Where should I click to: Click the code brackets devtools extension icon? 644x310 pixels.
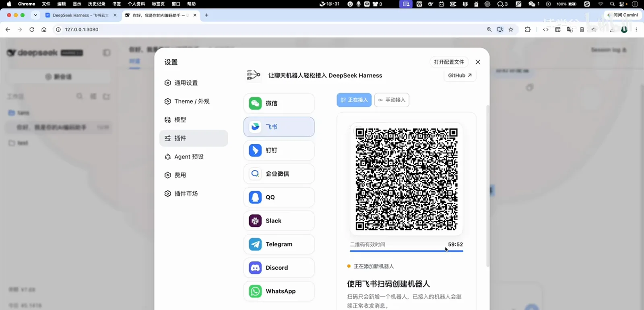pyautogui.click(x=546, y=29)
